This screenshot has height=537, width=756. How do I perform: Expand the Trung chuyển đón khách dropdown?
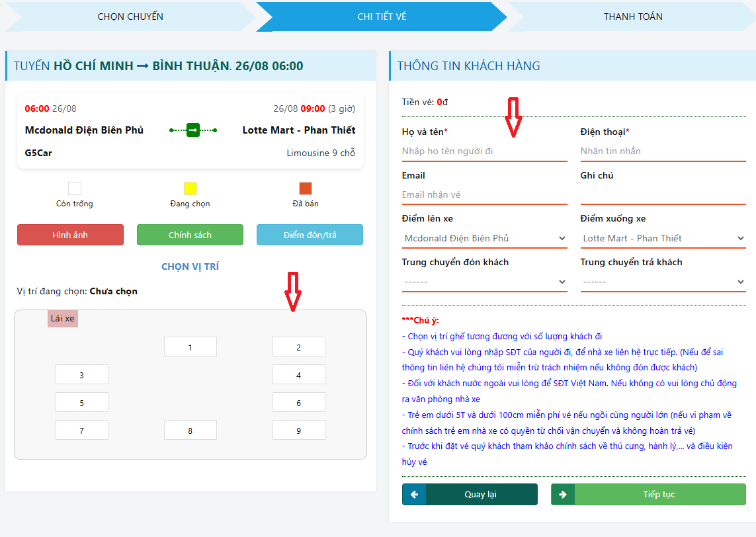[484, 282]
